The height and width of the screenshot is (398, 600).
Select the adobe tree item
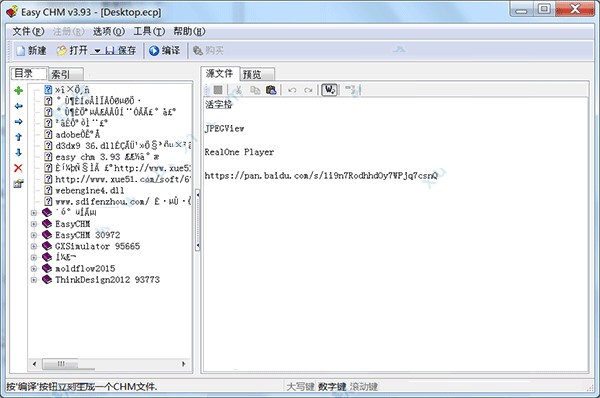click(x=78, y=134)
